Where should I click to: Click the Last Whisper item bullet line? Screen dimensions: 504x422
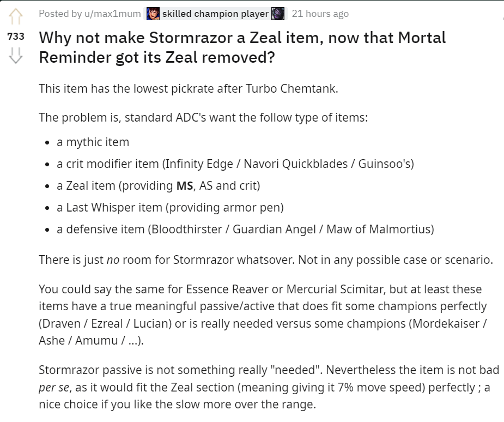[170, 208]
